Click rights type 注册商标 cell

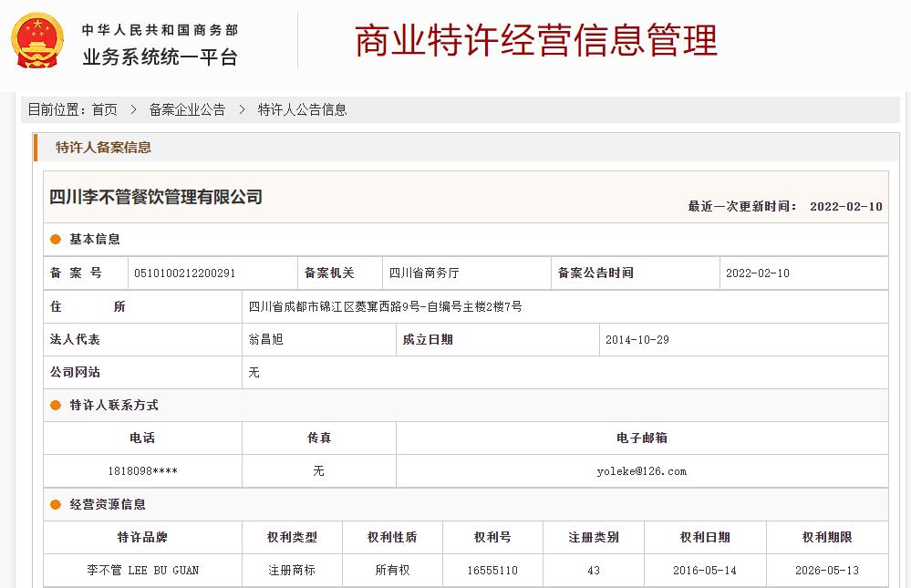[292, 571]
